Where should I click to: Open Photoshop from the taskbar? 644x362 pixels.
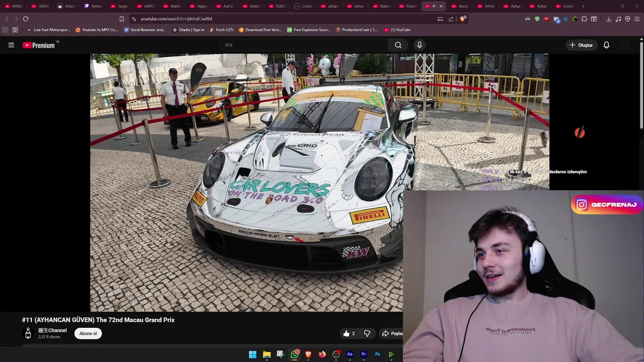tap(377, 354)
